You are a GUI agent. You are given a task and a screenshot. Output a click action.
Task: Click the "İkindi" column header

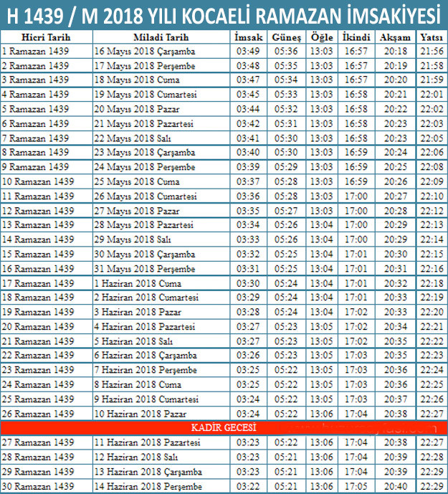(x=356, y=37)
